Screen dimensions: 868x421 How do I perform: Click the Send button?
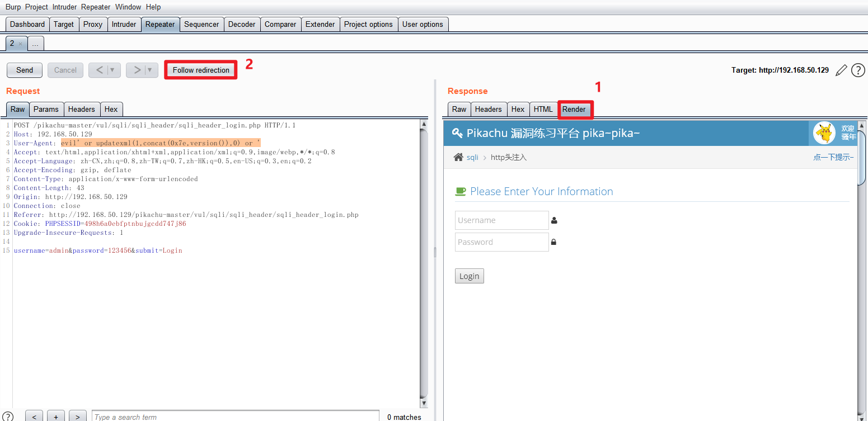[x=25, y=70]
